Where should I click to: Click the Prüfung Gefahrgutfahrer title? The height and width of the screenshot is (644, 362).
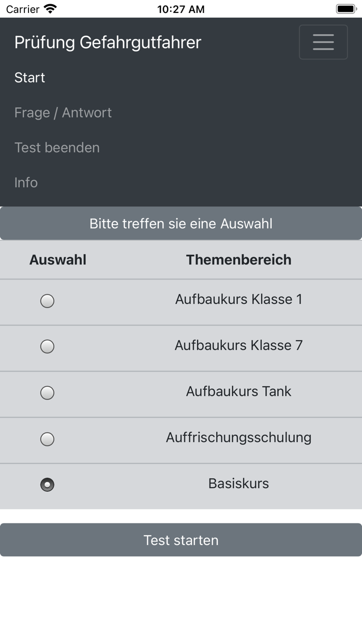click(x=108, y=42)
